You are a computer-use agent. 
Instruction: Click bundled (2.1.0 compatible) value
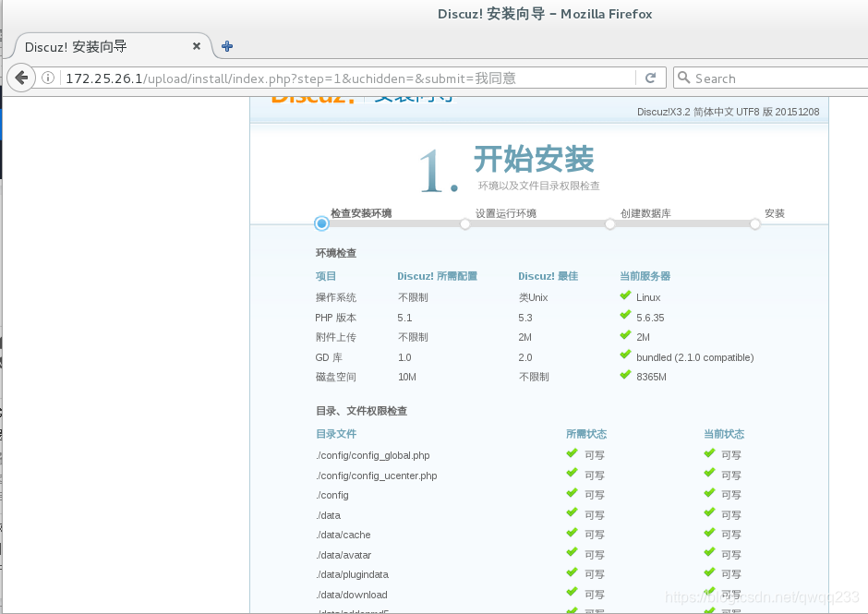[x=695, y=357]
